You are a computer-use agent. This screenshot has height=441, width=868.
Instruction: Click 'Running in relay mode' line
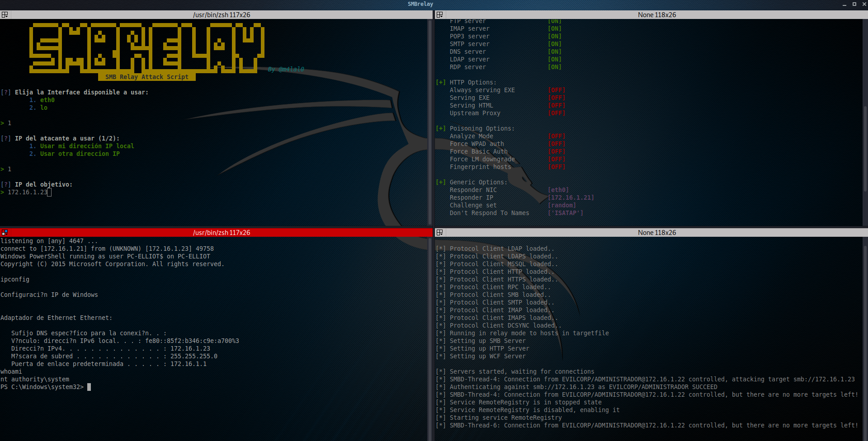[523, 333]
